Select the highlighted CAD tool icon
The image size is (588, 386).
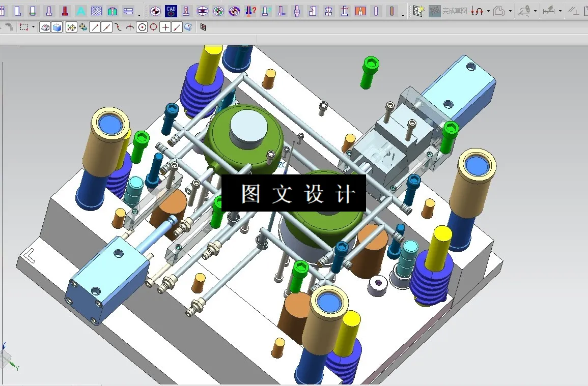(170, 11)
